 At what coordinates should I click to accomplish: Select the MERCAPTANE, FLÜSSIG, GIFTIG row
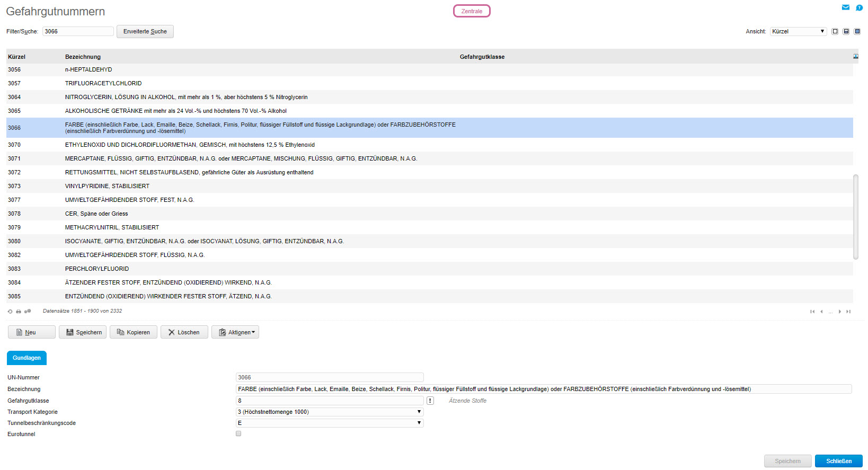[x=430, y=158]
